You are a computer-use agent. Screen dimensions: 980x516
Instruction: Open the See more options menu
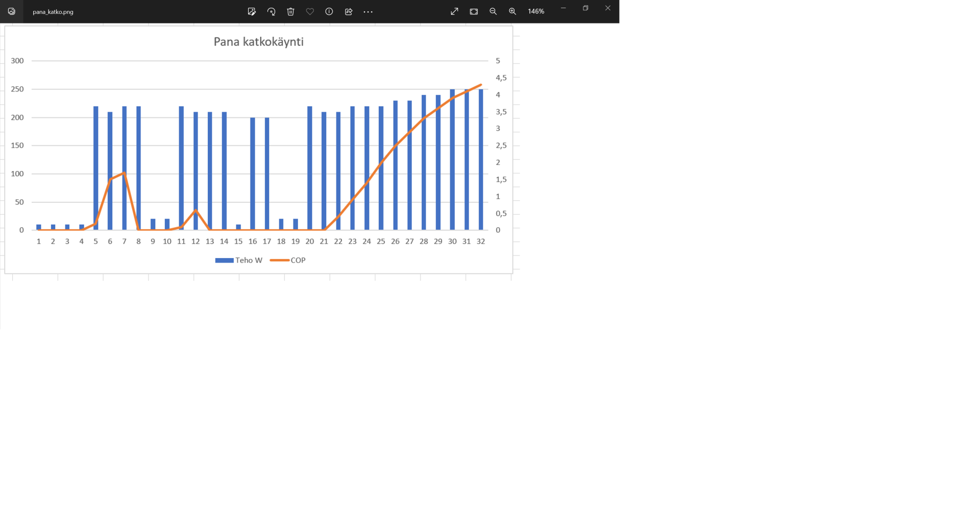[x=368, y=12]
